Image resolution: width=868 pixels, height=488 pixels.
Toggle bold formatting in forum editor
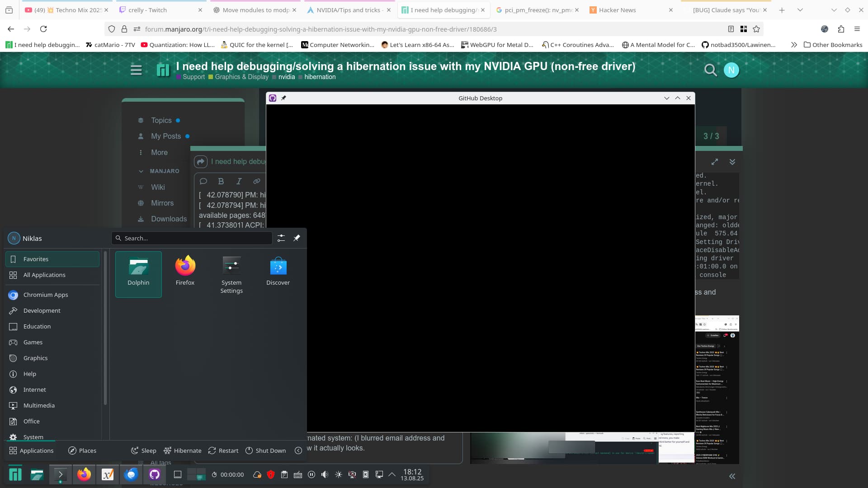(x=221, y=181)
